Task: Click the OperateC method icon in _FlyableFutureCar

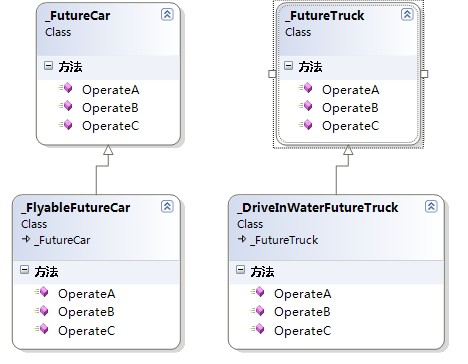Action: tap(42, 329)
